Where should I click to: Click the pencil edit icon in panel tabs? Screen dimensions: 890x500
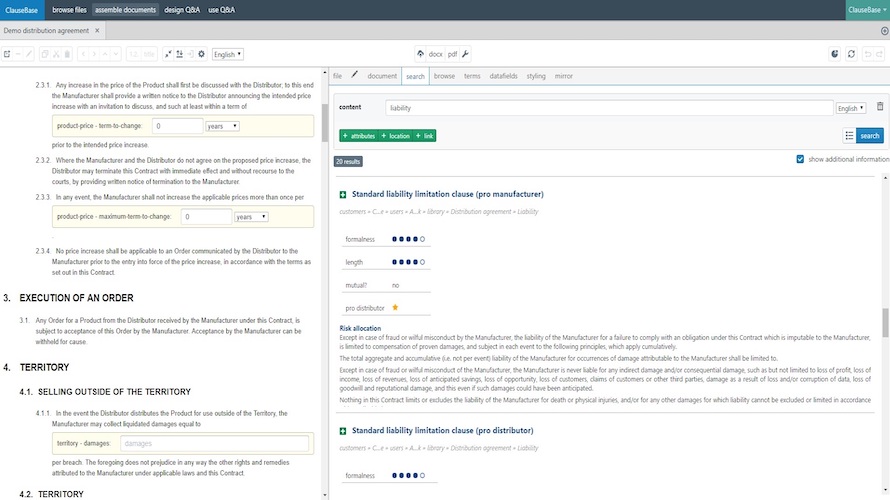click(x=354, y=74)
